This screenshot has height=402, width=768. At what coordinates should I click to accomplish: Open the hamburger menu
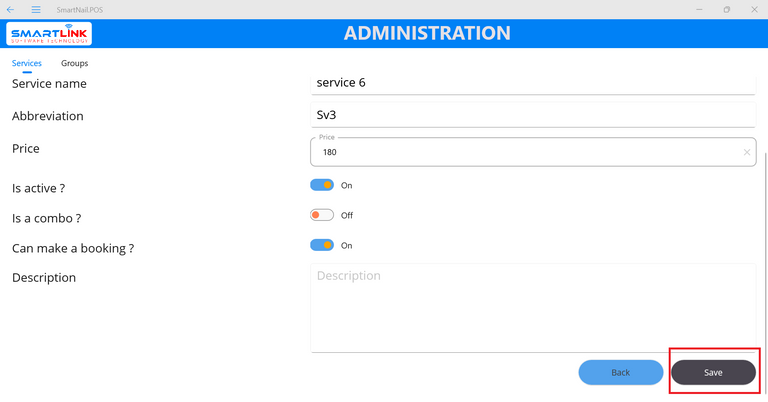point(36,9)
